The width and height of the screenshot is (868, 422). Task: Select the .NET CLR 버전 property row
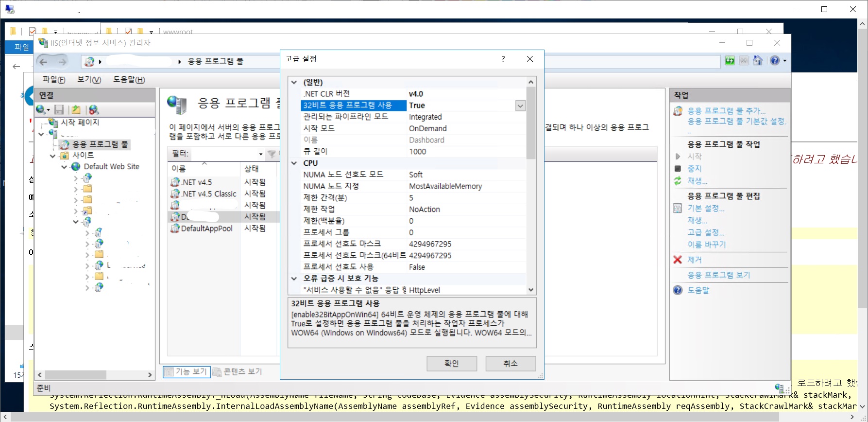tap(413, 94)
